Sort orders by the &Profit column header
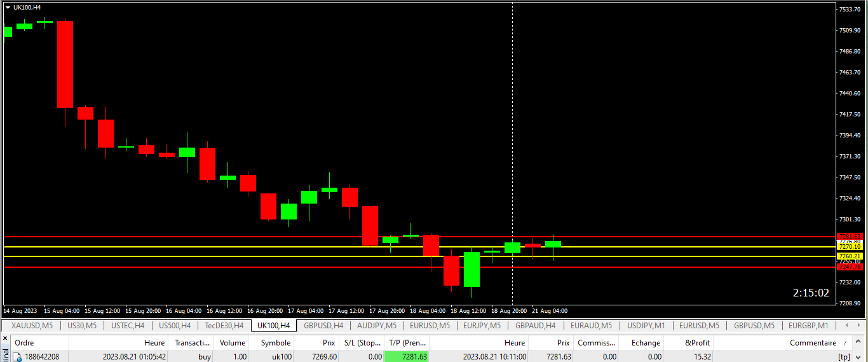The image size is (868, 362). click(x=697, y=343)
